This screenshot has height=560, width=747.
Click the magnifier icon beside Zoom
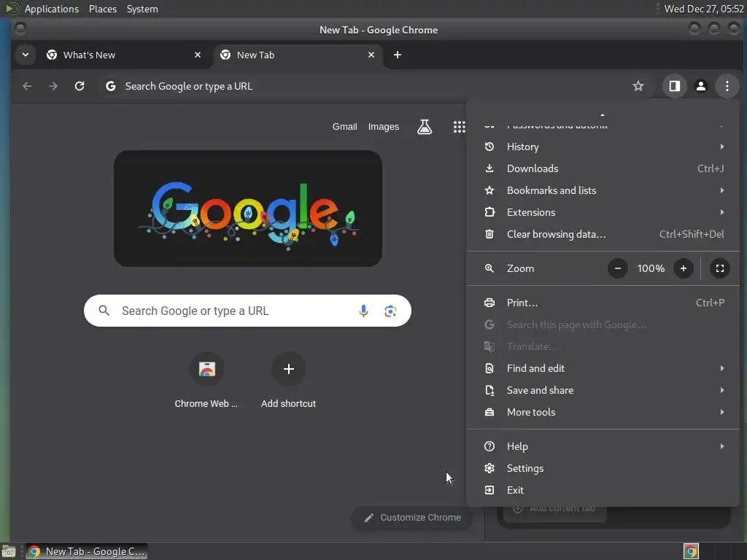[489, 268]
